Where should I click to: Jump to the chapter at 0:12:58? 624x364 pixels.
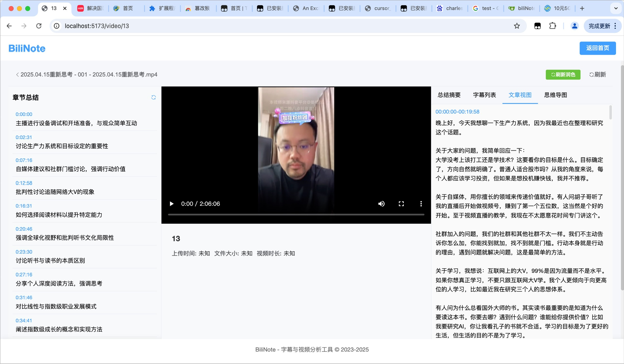[x=24, y=183]
